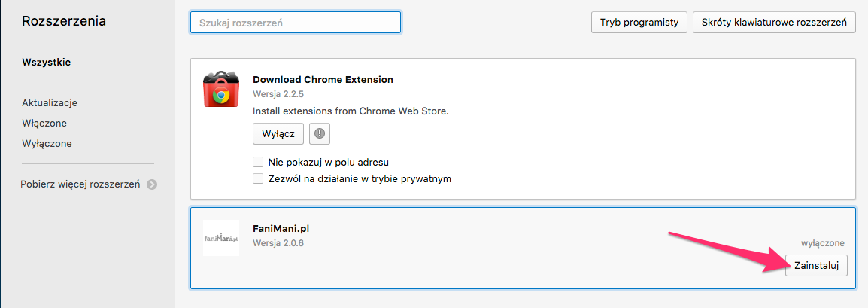Turn on Tryb programisty
Viewport: 868px width, 308px height.
tap(639, 23)
